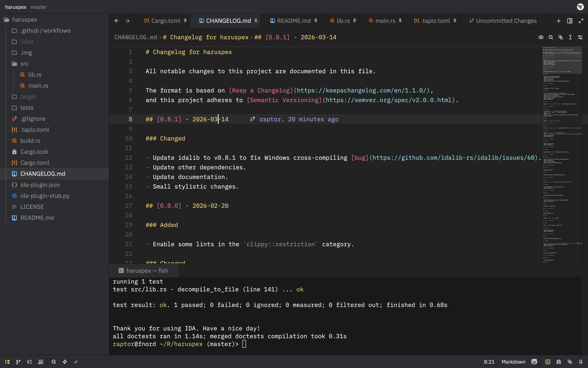
Task: Open the debugger panel bug icon
Action: [559, 362]
